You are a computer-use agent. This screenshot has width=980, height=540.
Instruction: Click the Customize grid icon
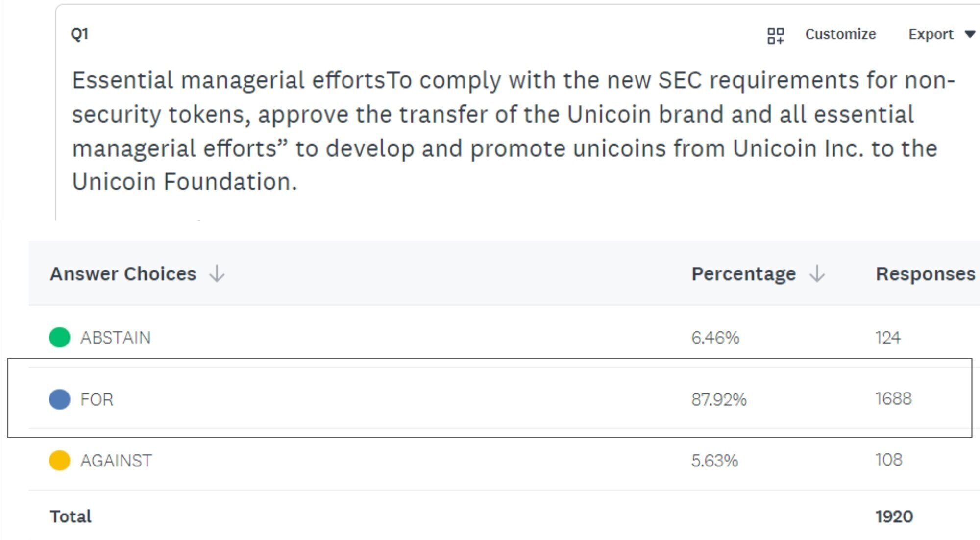[x=775, y=35]
